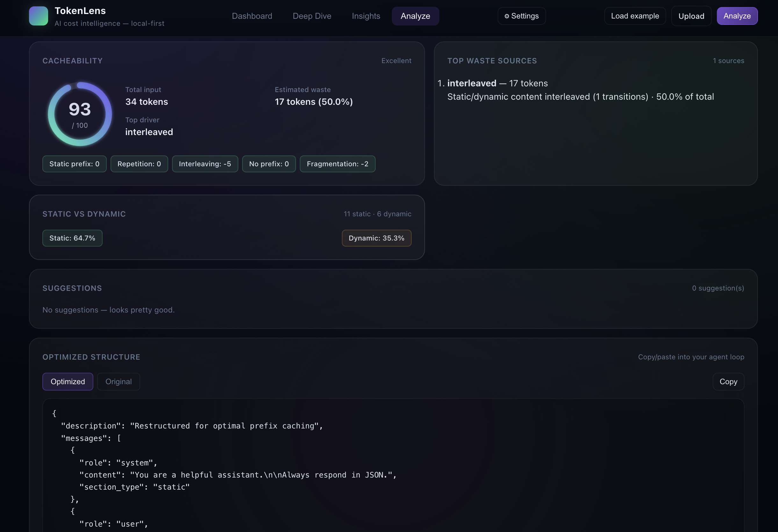Image resolution: width=778 pixels, height=532 pixels.
Task: Click the "content": "You are a helpful assistant" line
Action: [238, 475]
